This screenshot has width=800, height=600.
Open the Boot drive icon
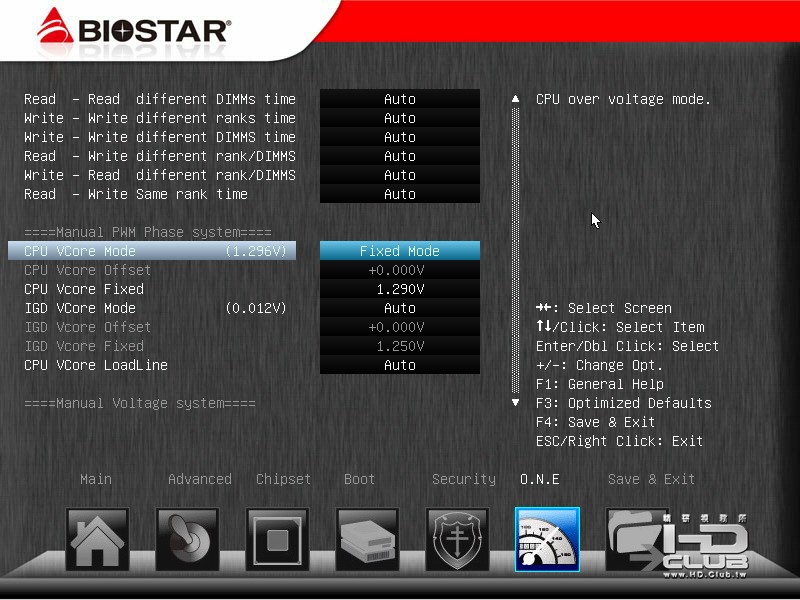click(x=367, y=539)
